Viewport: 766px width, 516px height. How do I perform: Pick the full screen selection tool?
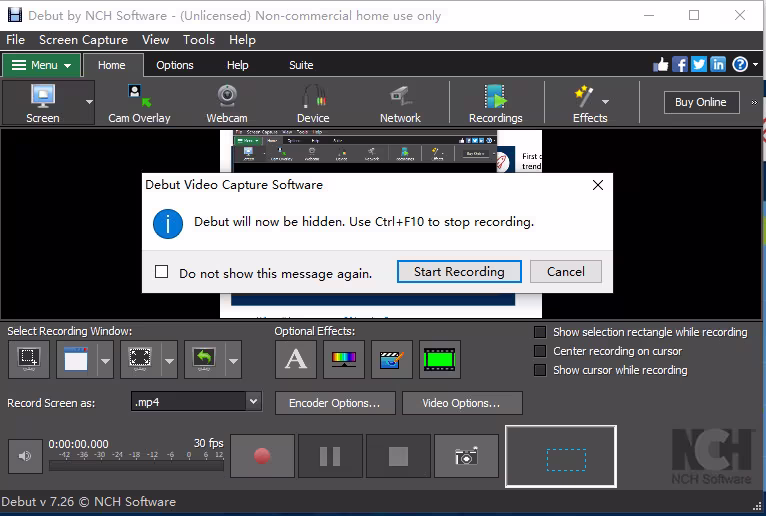point(141,360)
